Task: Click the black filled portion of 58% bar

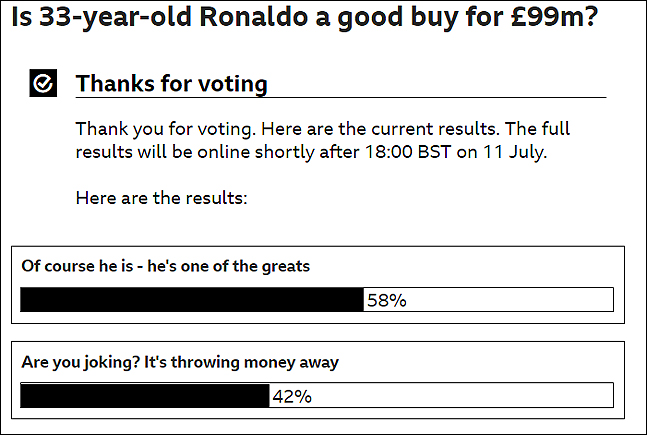Action: point(192,300)
